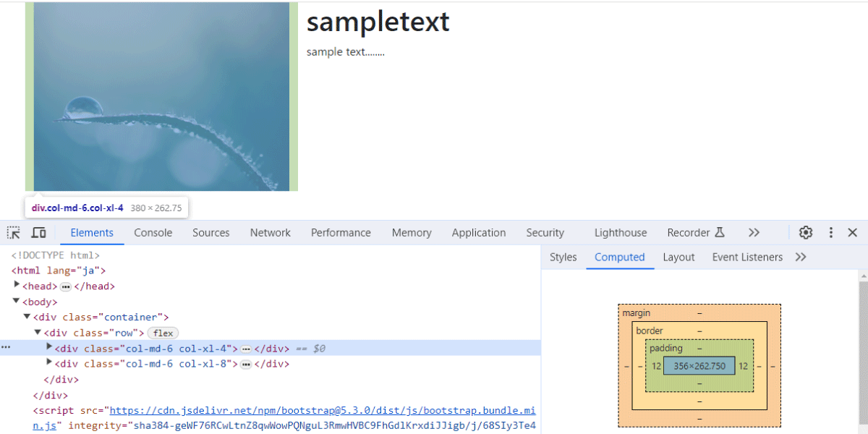Click the border label in the box model

[650, 331]
